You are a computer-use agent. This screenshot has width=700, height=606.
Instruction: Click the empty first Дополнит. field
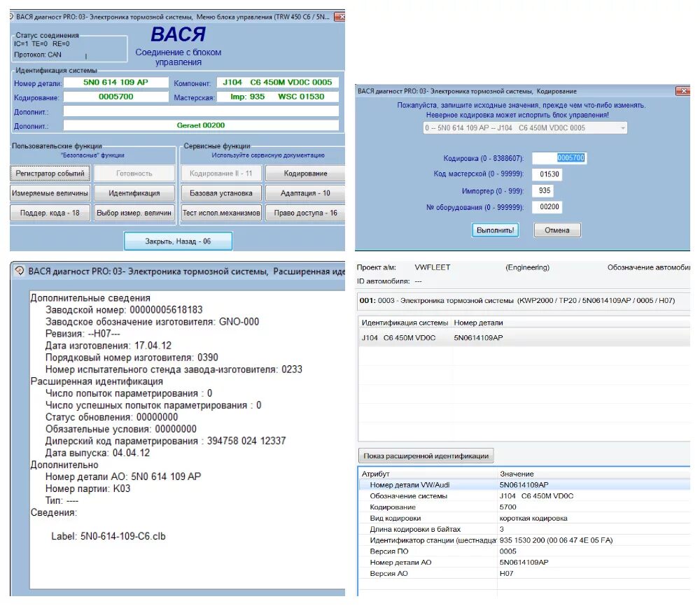201,111
